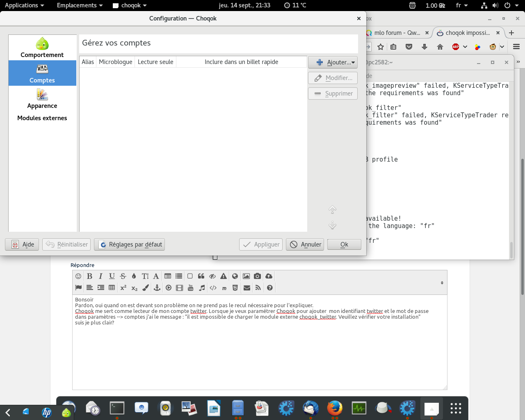
Task: Insert a smiley in the reply editor
Action: 78,276
